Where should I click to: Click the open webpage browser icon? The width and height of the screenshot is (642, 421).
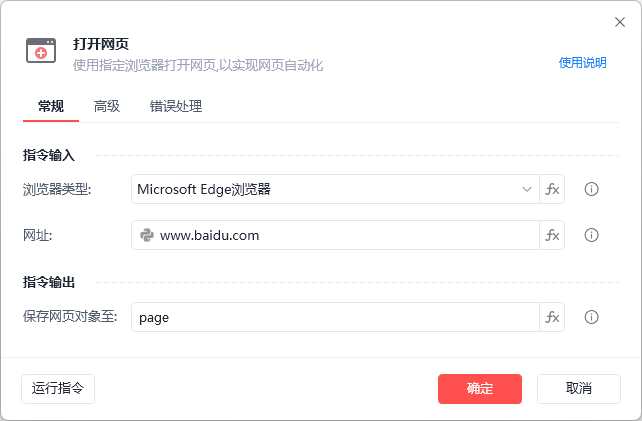41,51
